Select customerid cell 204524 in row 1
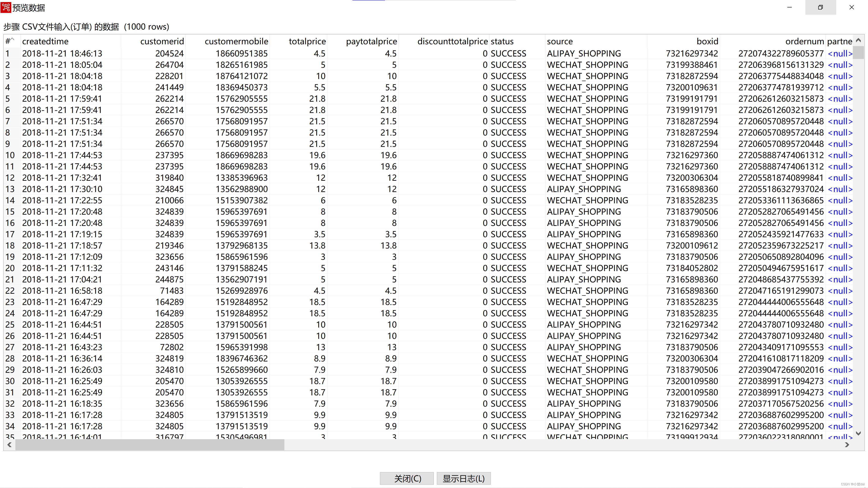 169,54
